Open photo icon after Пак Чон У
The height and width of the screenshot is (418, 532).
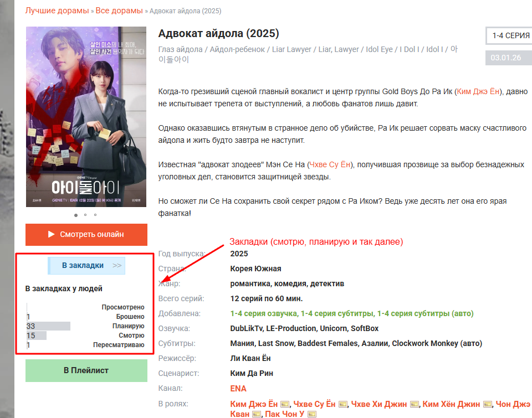pos(312,414)
